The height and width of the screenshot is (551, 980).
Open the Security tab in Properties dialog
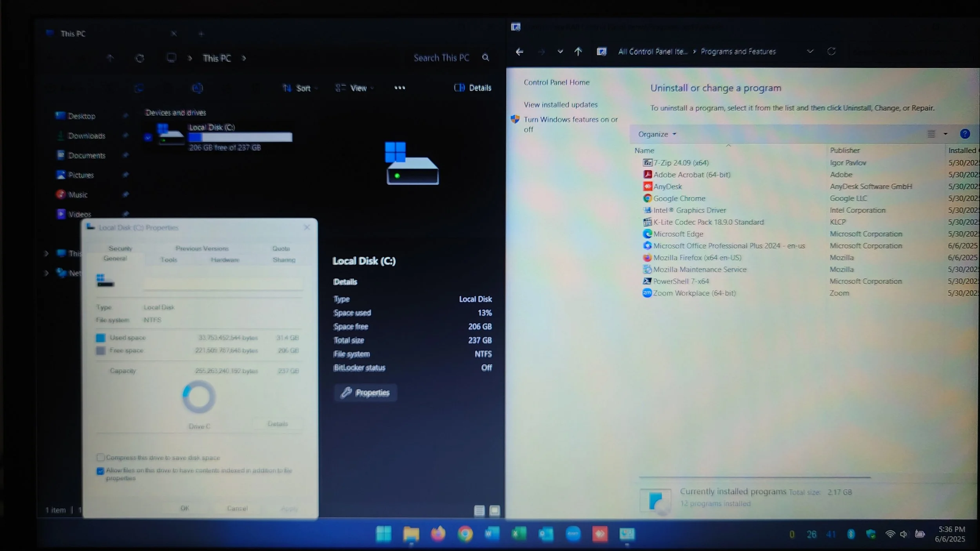pos(120,248)
